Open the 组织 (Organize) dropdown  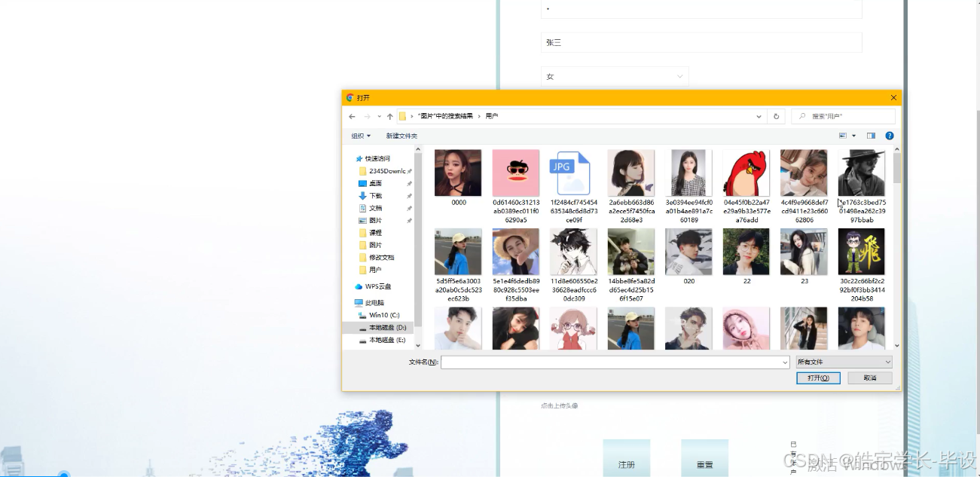pos(361,136)
